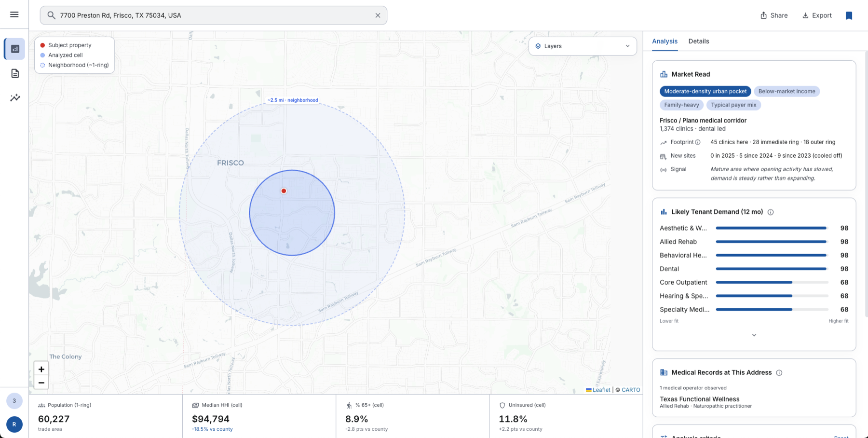This screenshot has width=868, height=438.
Task: Click the Median HHI money icon
Action: pos(195,406)
